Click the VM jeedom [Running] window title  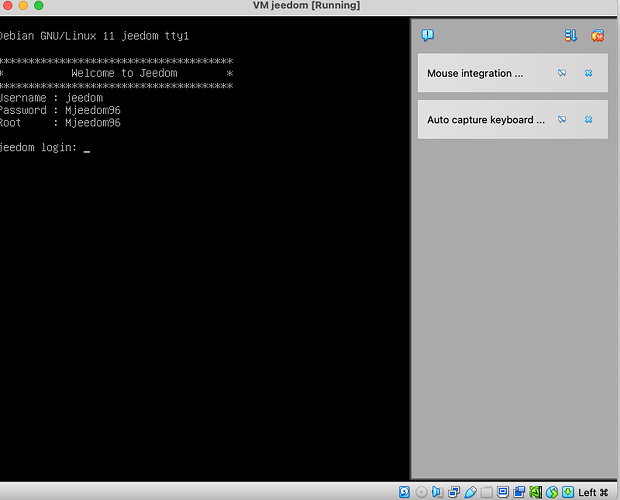click(x=306, y=6)
